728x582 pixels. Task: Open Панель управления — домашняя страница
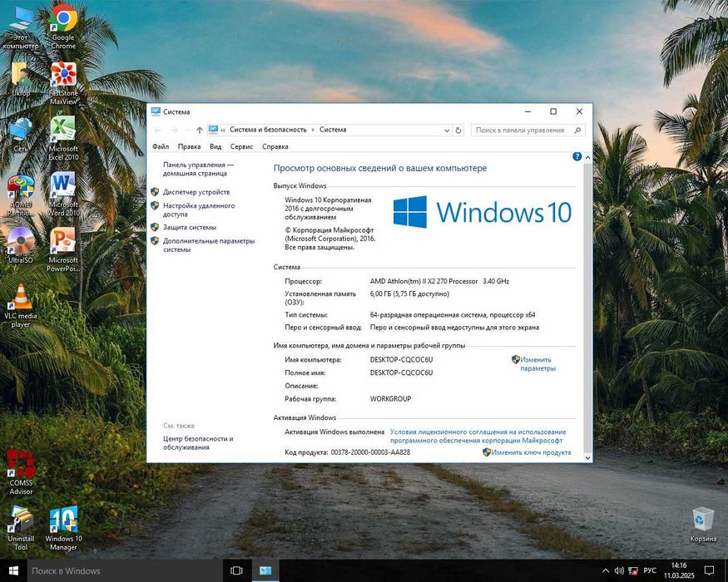[x=198, y=169]
